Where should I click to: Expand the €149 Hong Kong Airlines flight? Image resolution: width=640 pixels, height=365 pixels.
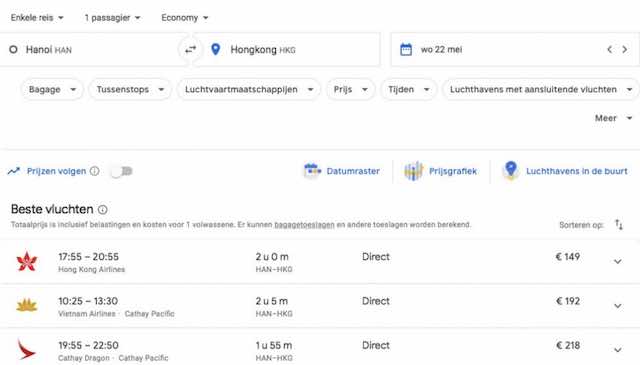(618, 261)
